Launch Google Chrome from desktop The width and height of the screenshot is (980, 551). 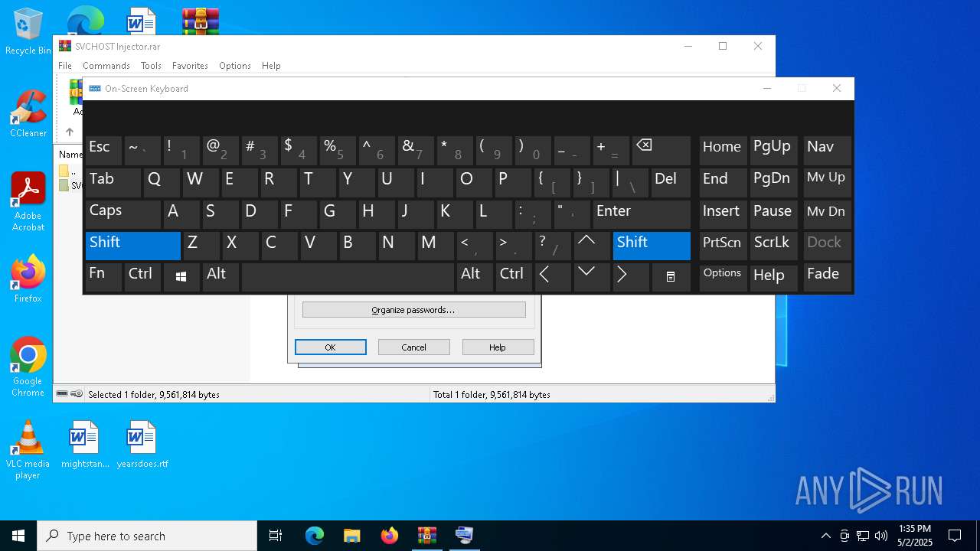28,367
